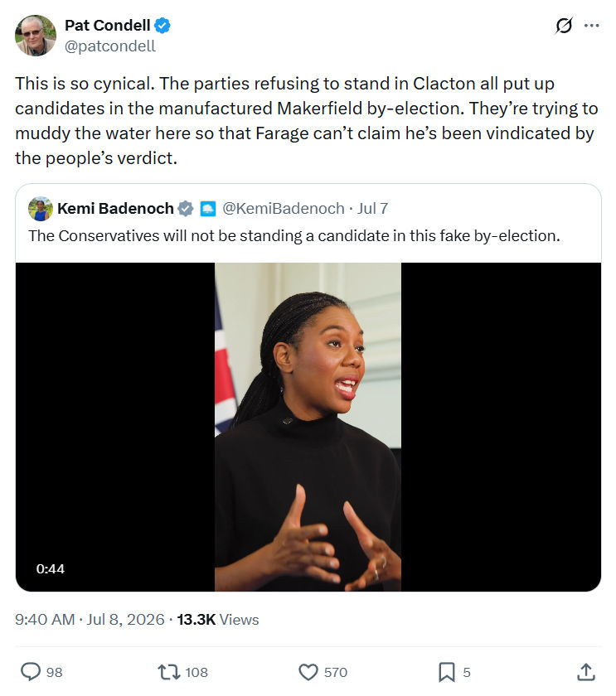Screen dimensions: 616x696
Task: Click the Pat Condell display name
Action: pos(108,26)
